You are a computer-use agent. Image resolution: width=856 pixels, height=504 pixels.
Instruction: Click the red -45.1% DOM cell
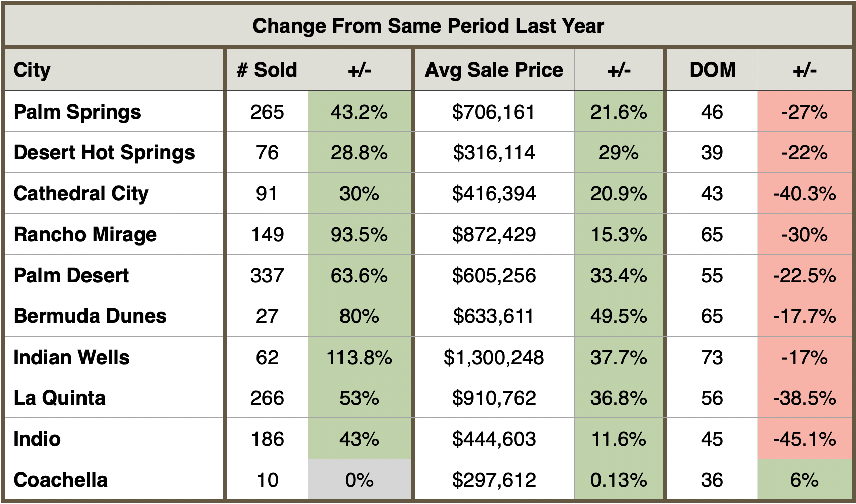click(x=804, y=439)
